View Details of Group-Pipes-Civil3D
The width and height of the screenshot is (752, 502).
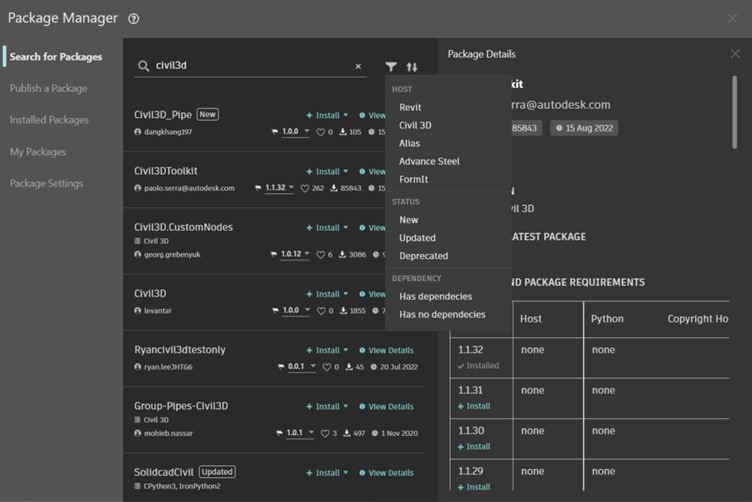386,407
